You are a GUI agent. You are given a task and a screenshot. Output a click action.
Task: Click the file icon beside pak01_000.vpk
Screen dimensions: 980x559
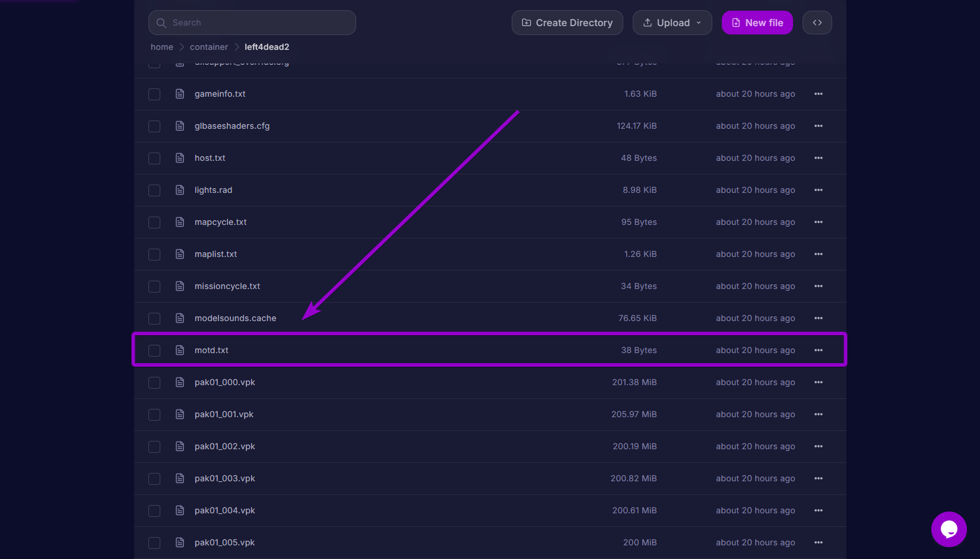(180, 382)
